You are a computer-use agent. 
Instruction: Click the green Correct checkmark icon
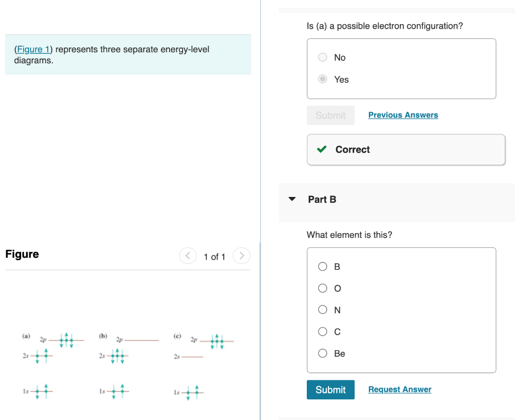322,149
